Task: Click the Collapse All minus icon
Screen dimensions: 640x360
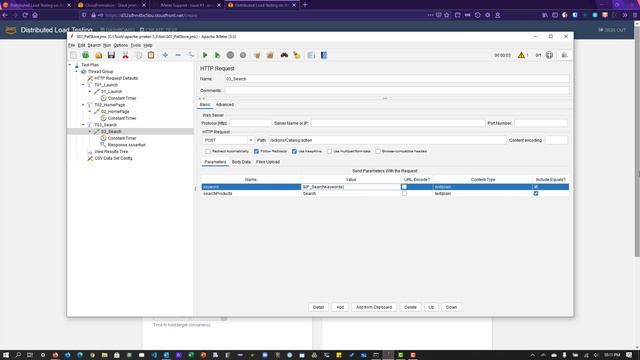Action: [x=178, y=55]
